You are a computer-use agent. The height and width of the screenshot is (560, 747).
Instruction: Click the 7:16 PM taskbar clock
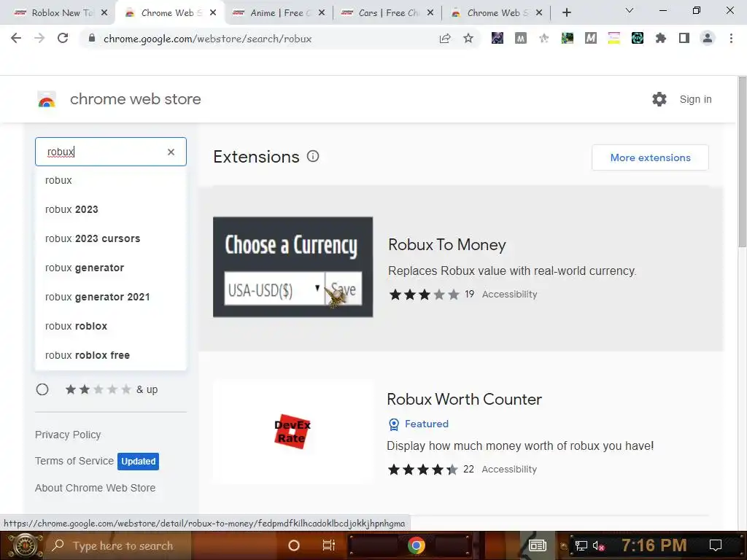click(x=654, y=545)
